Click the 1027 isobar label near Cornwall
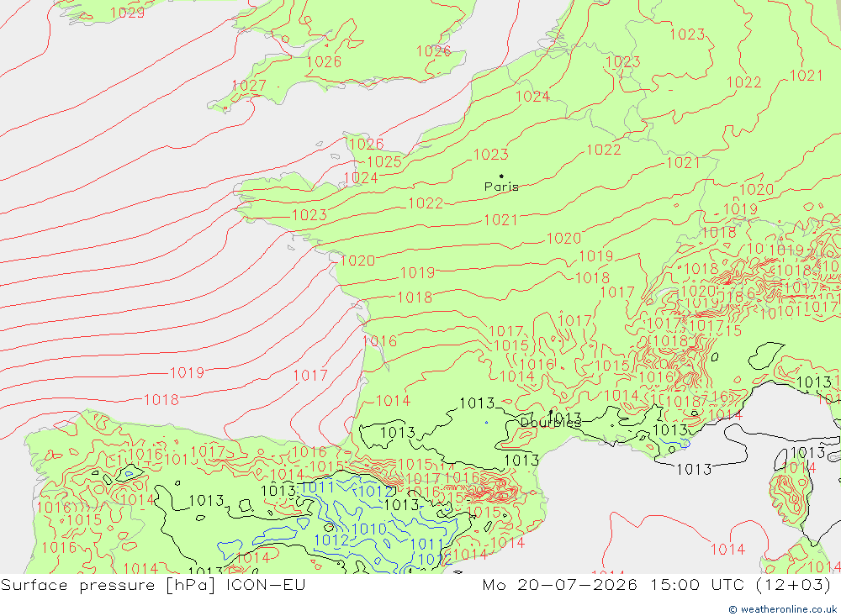Image resolution: width=841 pixels, height=616 pixels. [249, 85]
